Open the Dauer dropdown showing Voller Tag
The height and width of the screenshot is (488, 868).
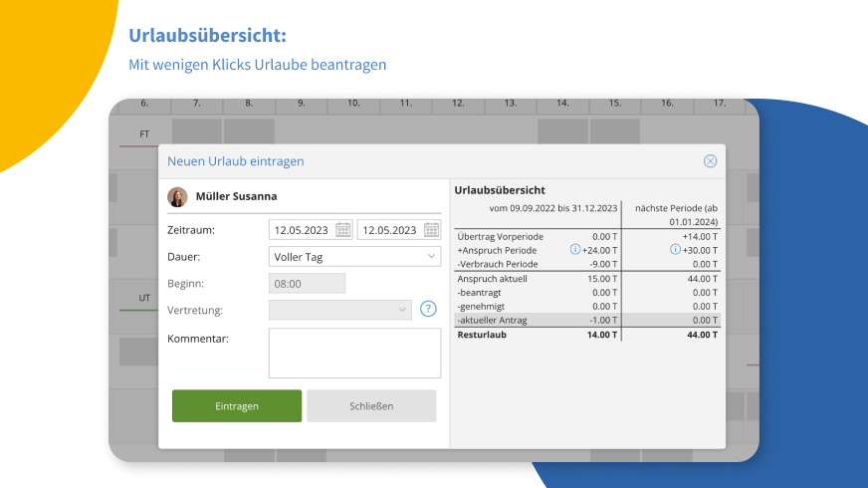354,257
